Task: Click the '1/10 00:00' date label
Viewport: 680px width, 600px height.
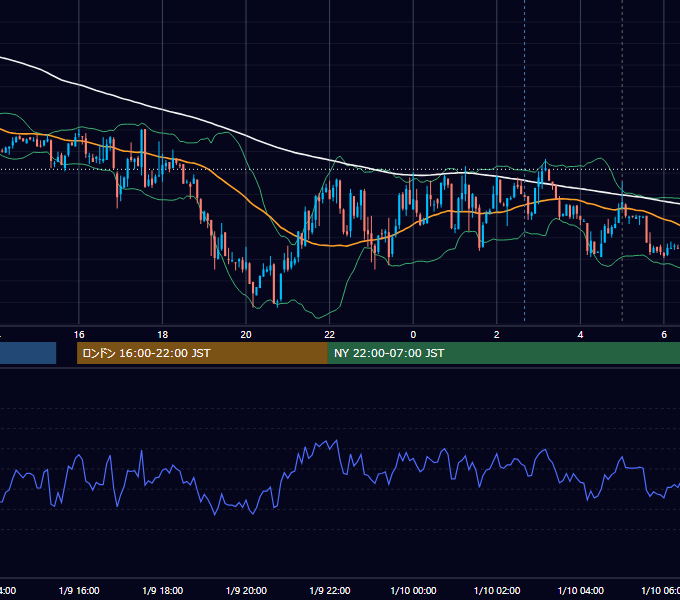Action: pyautogui.click(x=413, y=590)
